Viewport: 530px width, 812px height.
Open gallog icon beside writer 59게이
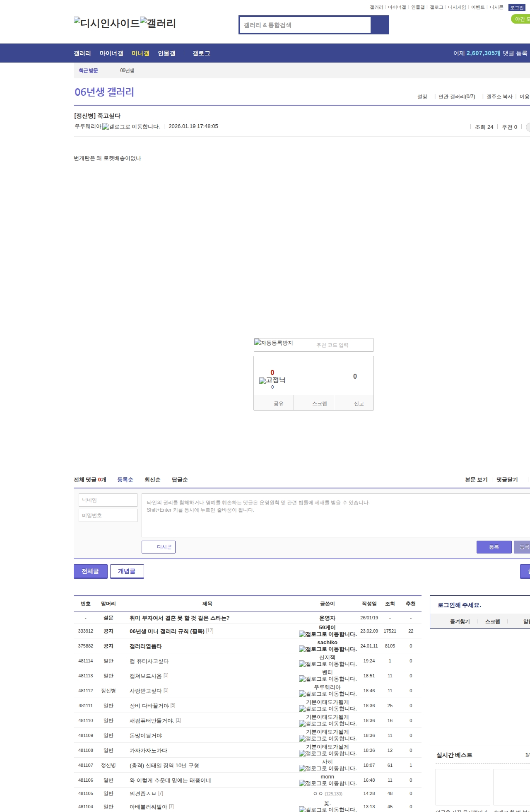(302, 634)
